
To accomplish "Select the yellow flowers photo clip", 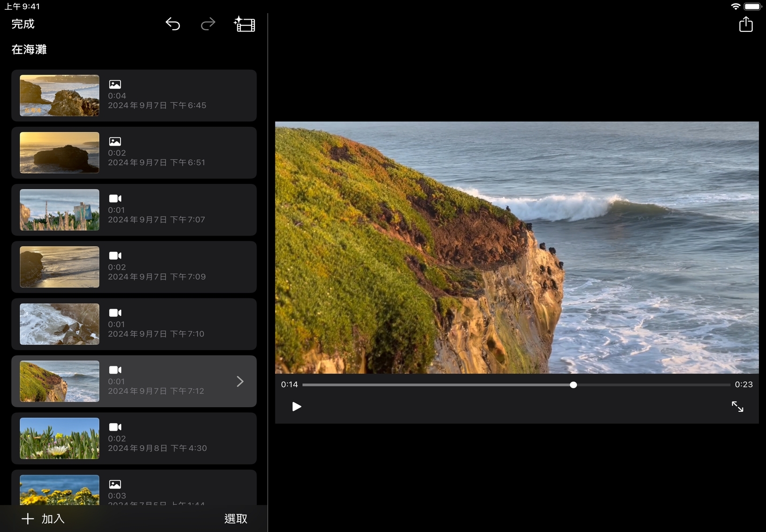I will coord(60,490).
